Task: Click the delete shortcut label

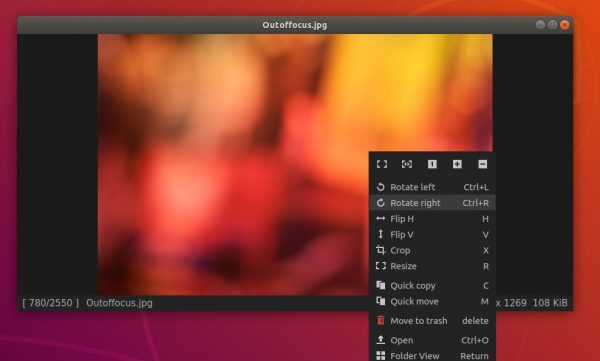Action: [475, 321]
